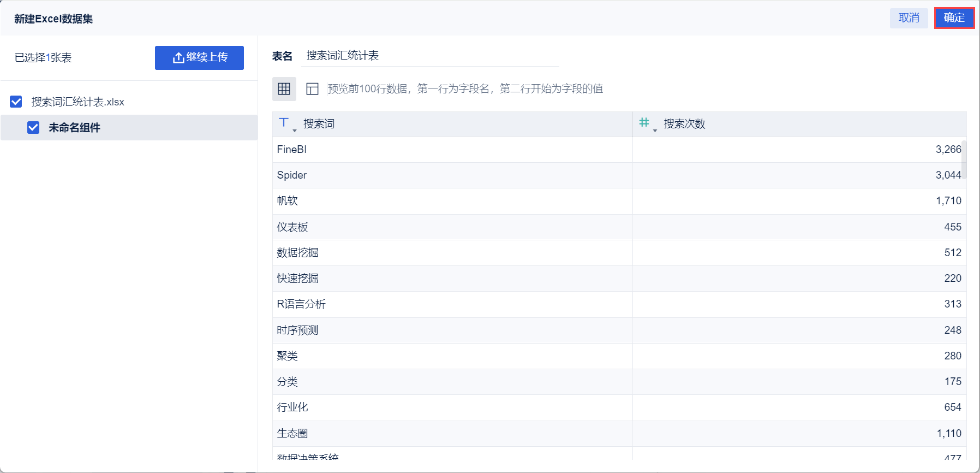Click the numeric type icon for 搜索次数
980x473 pixels.
[x=644, y=123]
